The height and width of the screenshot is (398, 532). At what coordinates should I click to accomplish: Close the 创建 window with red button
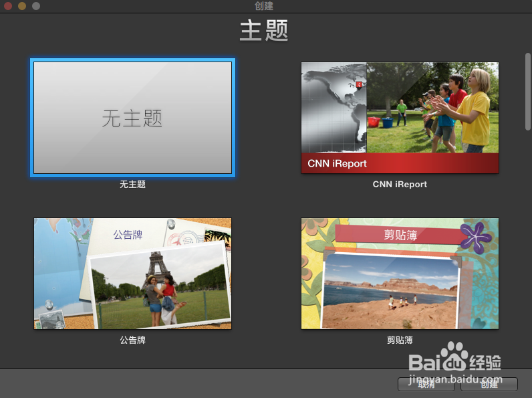tap(8, 6)
